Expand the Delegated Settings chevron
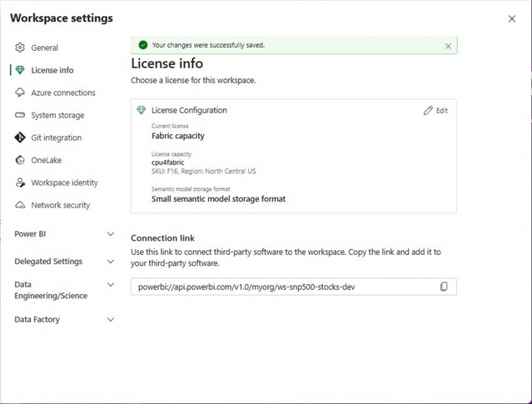The height and width of the screenshot is (404, 532). click(x=110, y=262)
